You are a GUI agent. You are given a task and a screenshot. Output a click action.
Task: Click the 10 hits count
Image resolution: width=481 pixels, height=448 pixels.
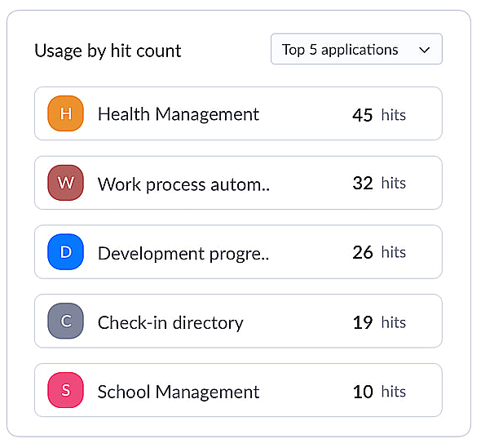coord(379,392)
